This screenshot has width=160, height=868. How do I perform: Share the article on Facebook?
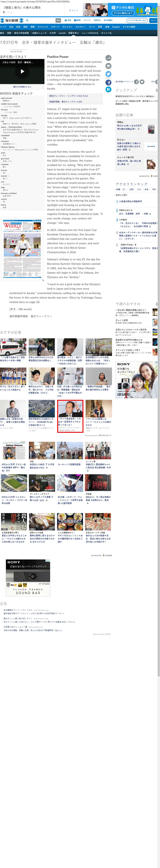(x=108, y=82)
